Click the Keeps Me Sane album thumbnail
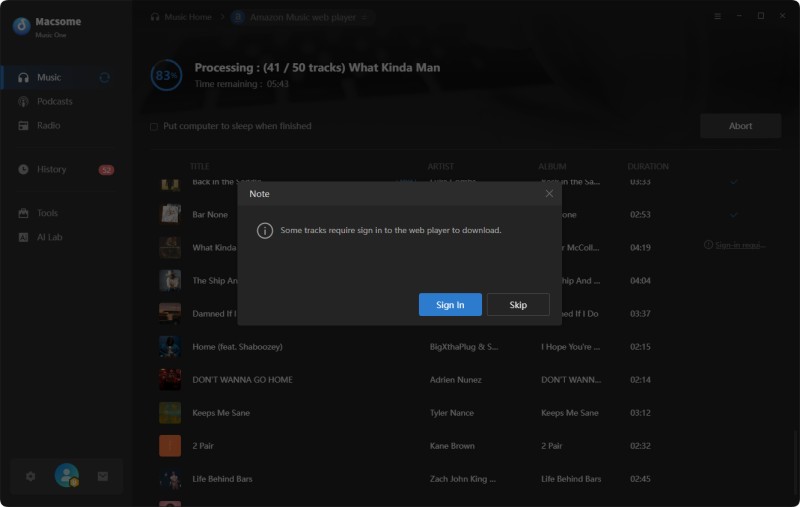The height and width of the screenshot is (507, 800). coord(170,412)
